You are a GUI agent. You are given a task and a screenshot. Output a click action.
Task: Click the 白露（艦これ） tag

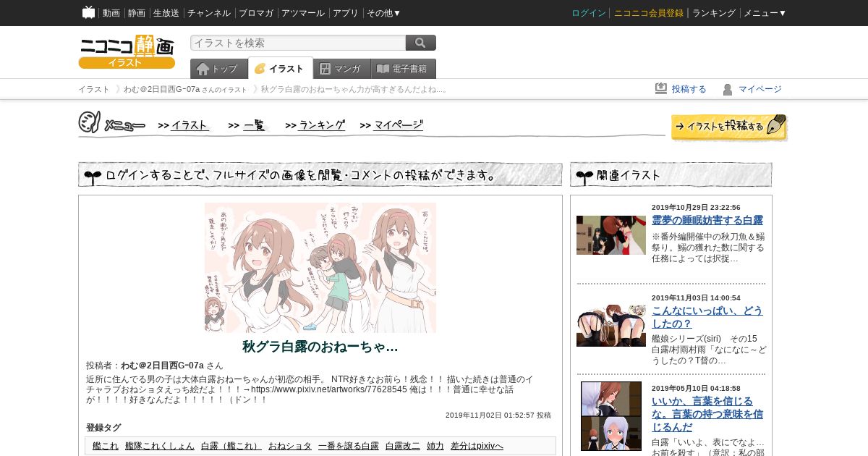point(231,446)
